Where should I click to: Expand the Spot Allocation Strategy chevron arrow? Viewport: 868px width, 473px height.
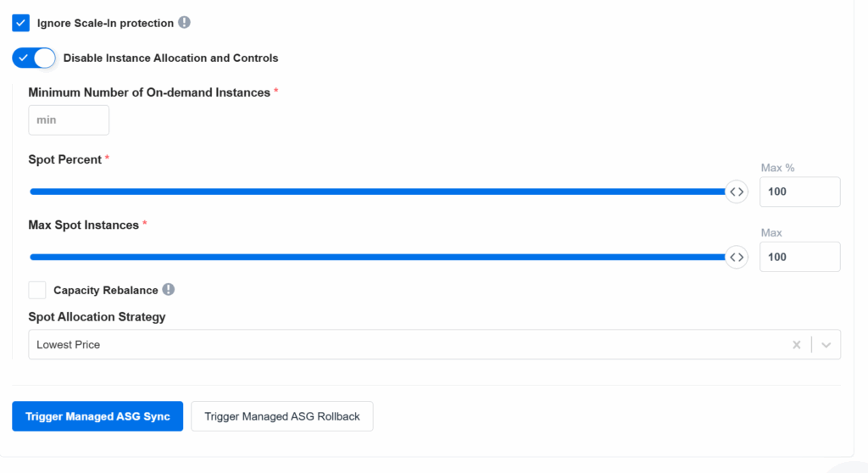point(826,345)
